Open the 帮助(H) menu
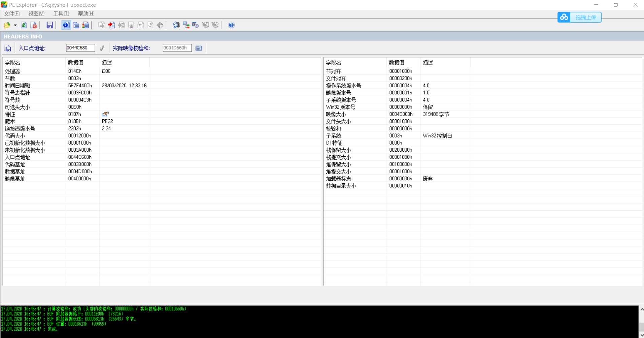 click(x=86, y=14)
